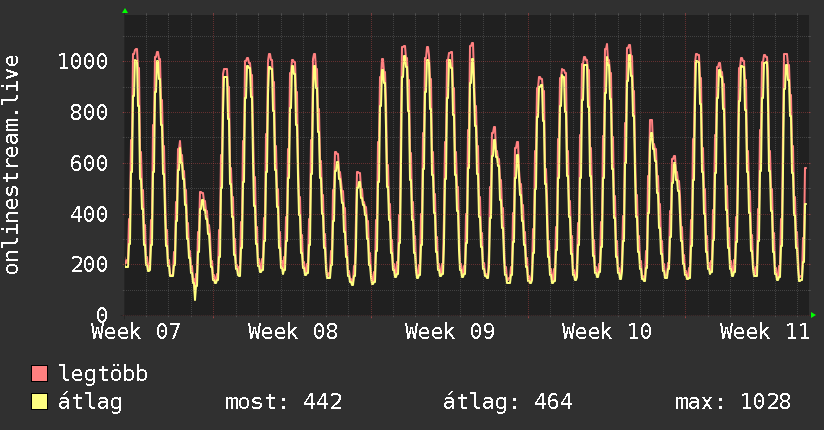Screen dimensions: 824x430
Task: Click the yellow átlag legend swatch
Action: [x=39, y=402]
